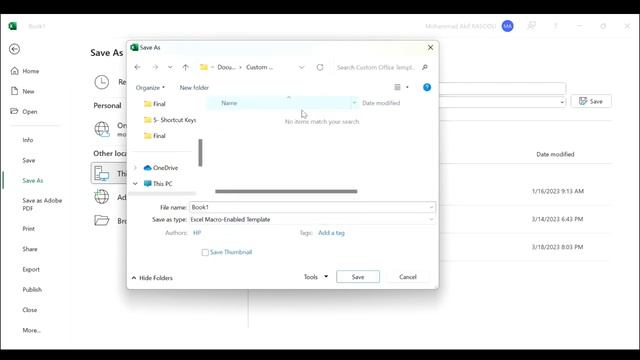Screen dimensions: 640x360
Task: Click the OneDrive globe icon under Personal
Action: [102, 129]
